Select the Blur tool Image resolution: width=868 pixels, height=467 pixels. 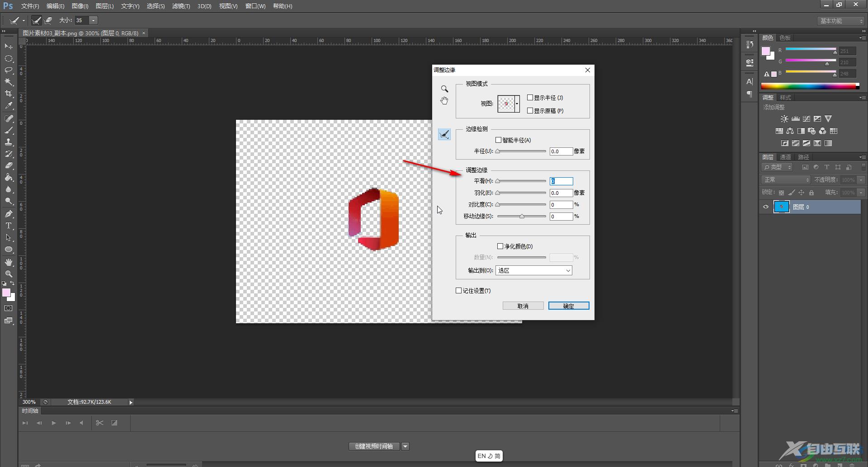[x=9, y=189]
